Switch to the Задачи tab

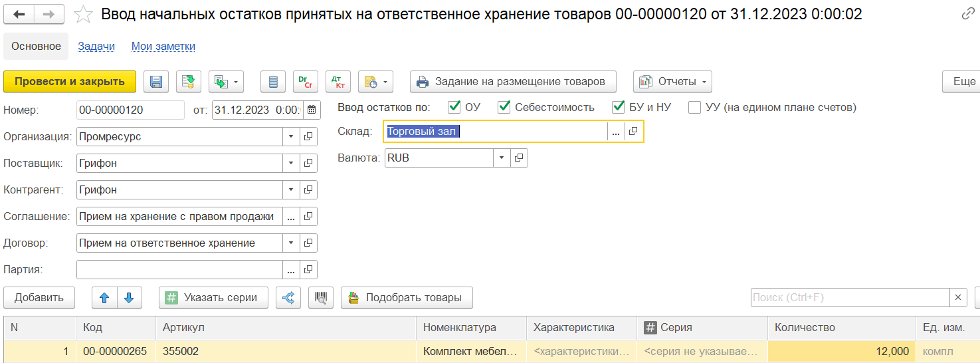pos(96,46)
